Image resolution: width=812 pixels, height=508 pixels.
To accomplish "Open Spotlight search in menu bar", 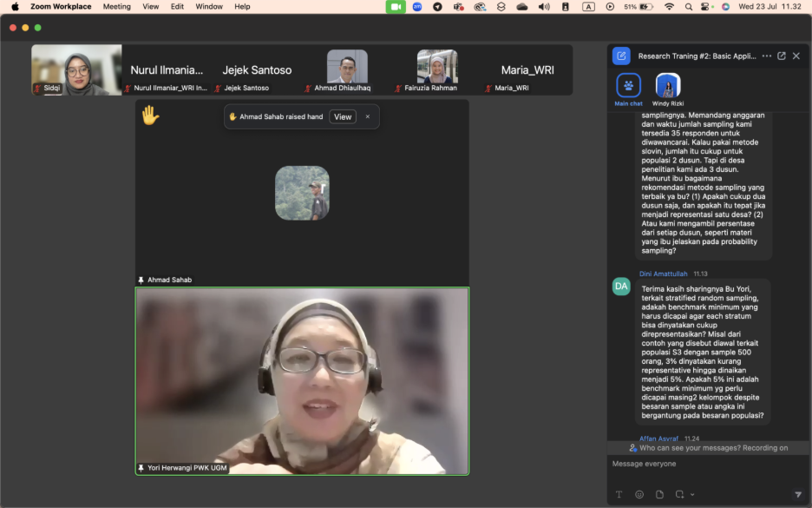I will [688, 7].
